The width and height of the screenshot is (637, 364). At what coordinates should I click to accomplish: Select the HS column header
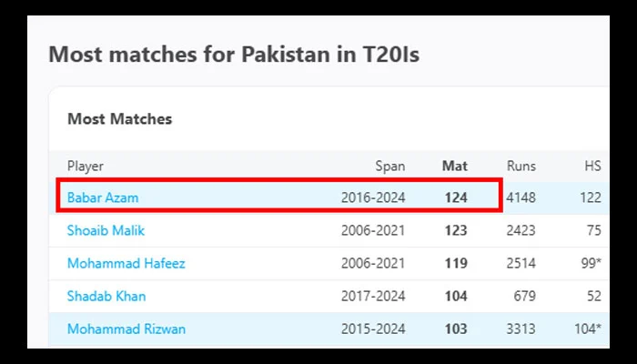tap(592, 166)
